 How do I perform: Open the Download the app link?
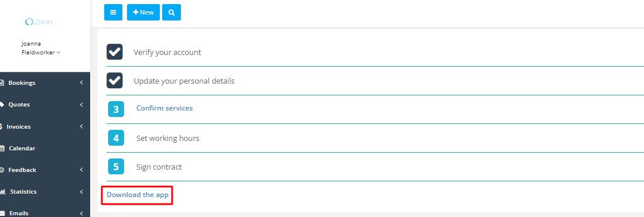pos(138,195)
